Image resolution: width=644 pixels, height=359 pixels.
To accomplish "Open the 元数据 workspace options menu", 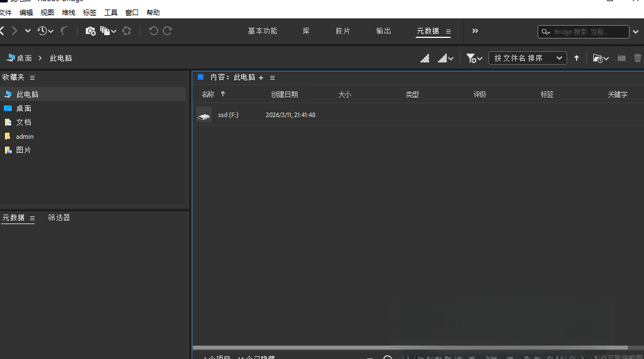I will (x=448, y=32).
